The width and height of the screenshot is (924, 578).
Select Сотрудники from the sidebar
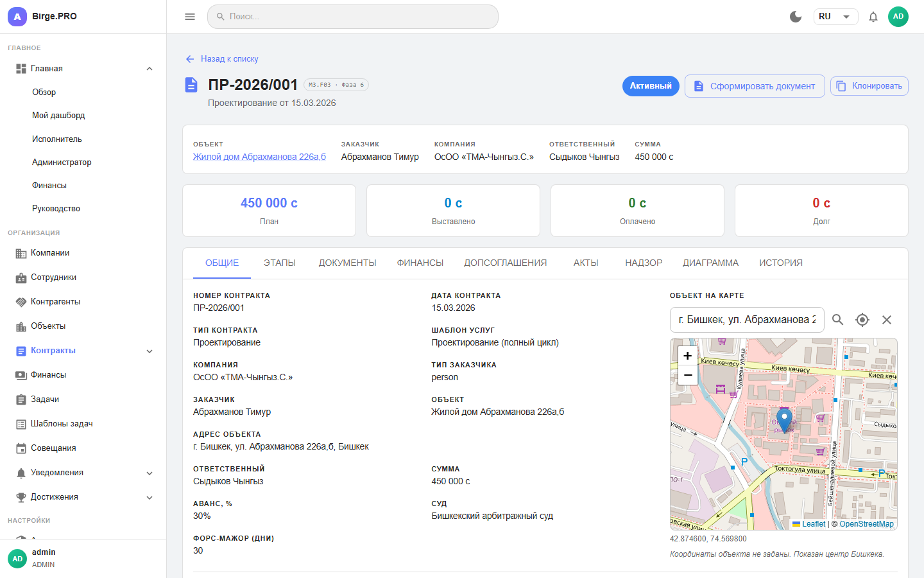[x=55, y=277]
